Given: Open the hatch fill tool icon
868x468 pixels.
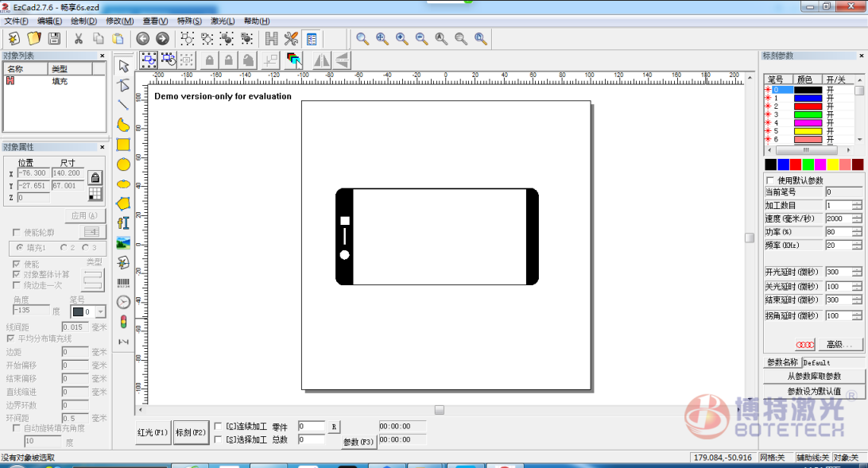Looking at the screenshot, I should pos(271,38).
